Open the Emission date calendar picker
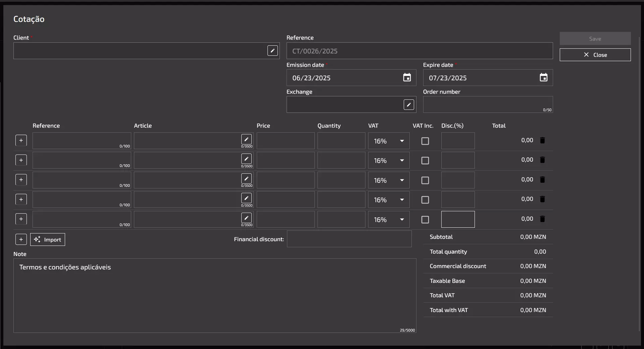The height and width of the screenshot is (349, 644). 407,78
